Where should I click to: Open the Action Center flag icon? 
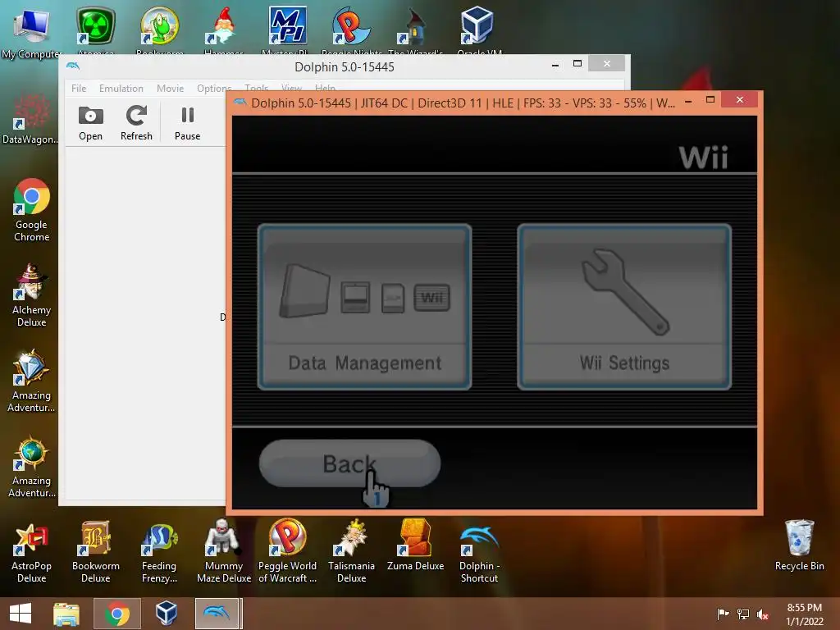click(723, 614)
